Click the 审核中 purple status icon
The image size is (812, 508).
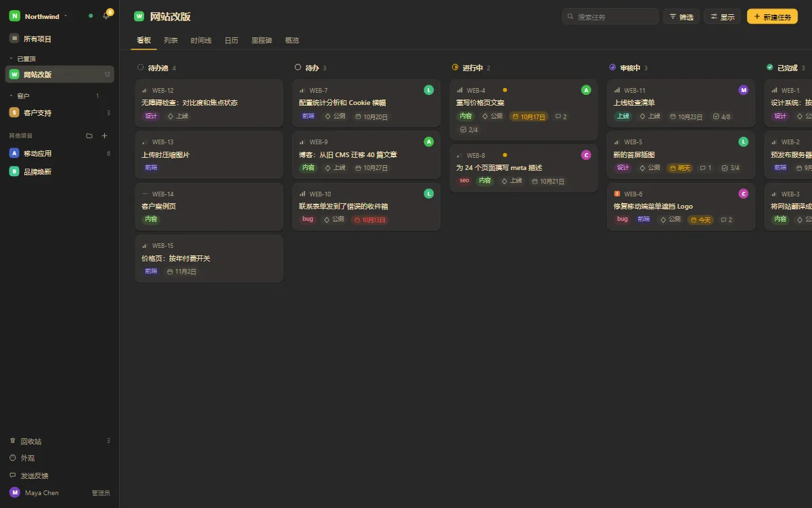(x=612, y=67)
